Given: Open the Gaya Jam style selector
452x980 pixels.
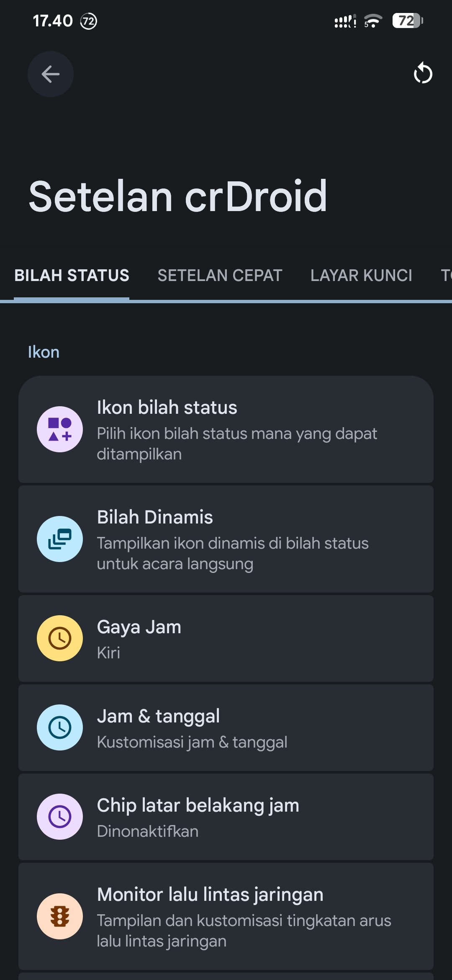Looking at the screenshot, I should point(226,638).
